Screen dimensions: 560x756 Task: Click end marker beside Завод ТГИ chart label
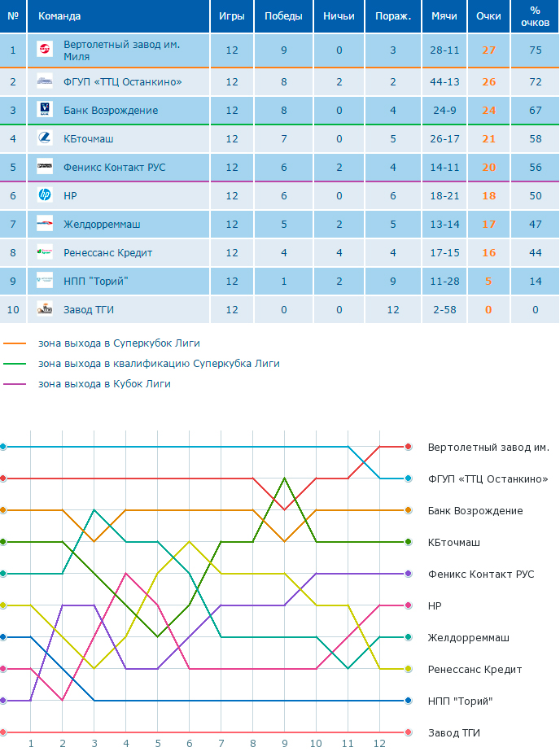coord(408,732)
